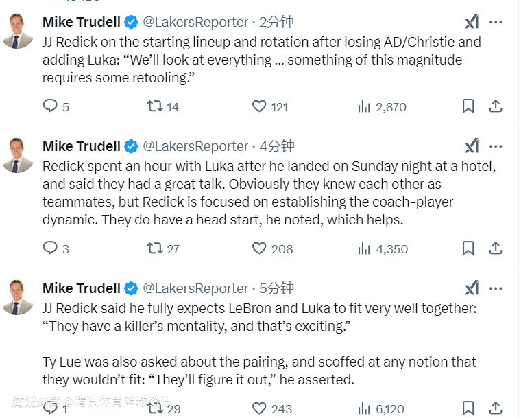Bookmark the tweet with 2,870 views
This screenshot has height=418, width=532.
point(468,106)
